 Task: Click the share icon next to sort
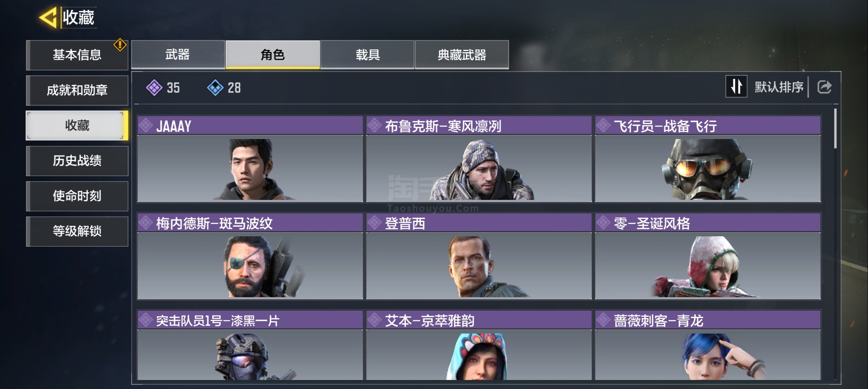pyautogui.click(x=824, y=87)
